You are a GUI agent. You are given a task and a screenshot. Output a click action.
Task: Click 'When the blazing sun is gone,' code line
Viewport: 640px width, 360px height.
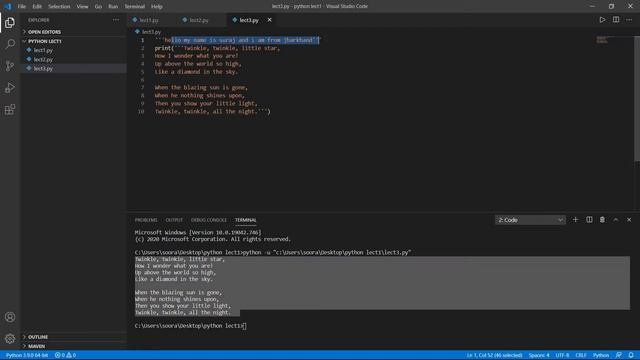pos(201,87)
